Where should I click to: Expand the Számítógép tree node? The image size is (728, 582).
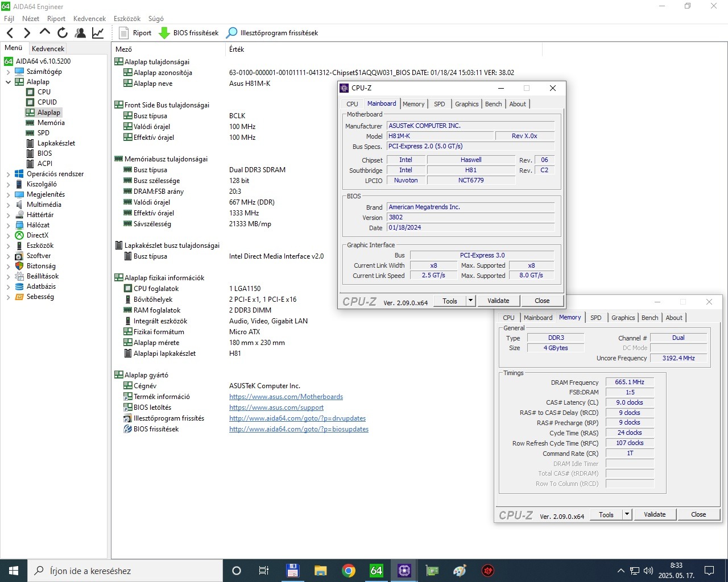(x=8, y=72)
